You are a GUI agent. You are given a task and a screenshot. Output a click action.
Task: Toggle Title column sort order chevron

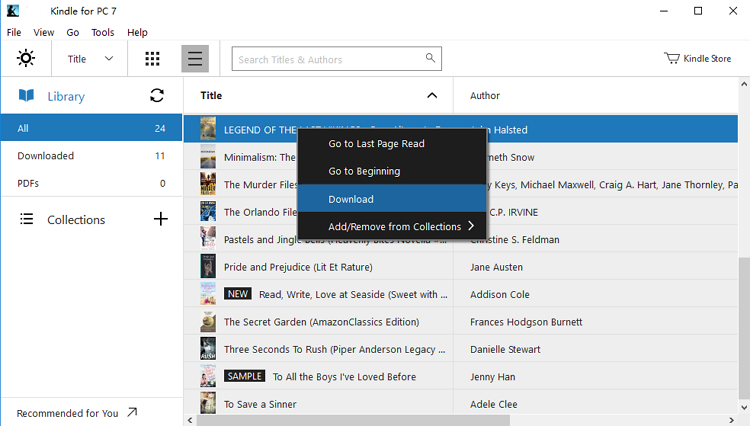click(x=432, y=95)
